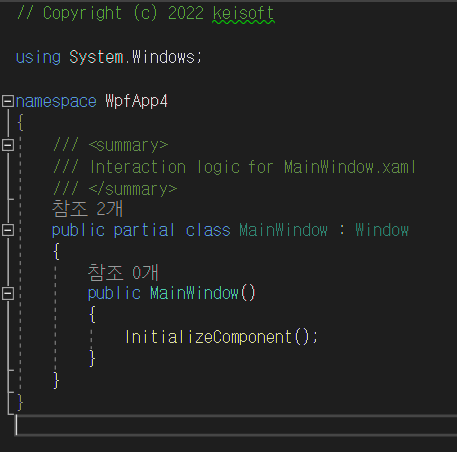Click the 'InitializeComponent' method call
Screen dimensions: 457x452
[x=209, y=337]
